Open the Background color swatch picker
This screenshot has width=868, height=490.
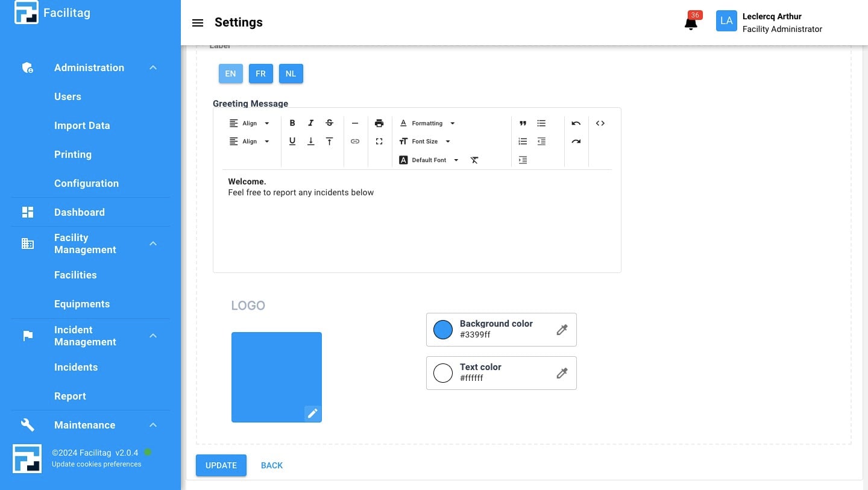[443, 330]
